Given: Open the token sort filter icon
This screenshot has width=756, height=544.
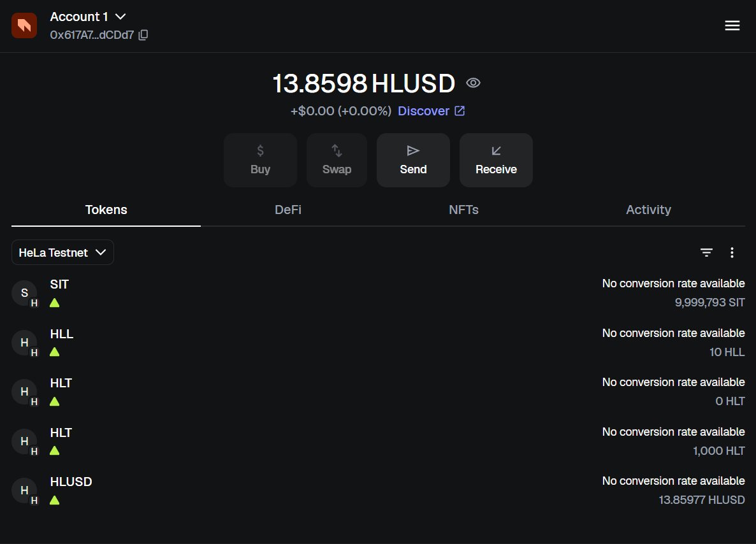Looking at the screenshot, I should tap(706, 252).
